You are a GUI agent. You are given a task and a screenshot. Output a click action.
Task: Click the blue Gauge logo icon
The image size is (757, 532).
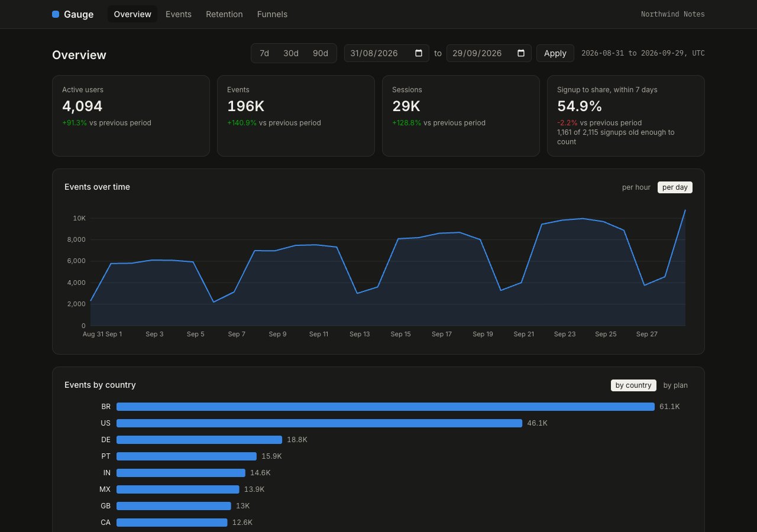56,14
